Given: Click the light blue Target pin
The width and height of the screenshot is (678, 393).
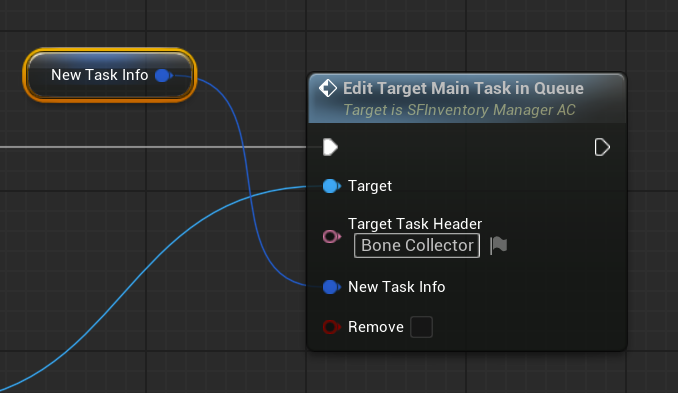Looking at the screenshot, I should pyautogui.click(x=332, y=186).
